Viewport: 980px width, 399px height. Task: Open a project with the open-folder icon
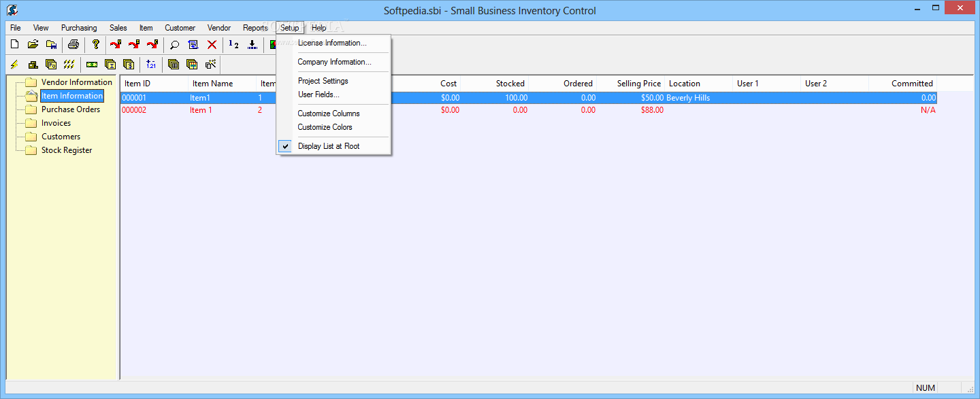pyautogui.click(x=33, y=45)
